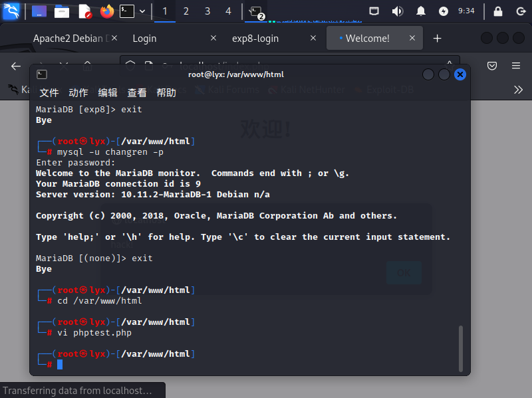
Task: Click the clock showing 9:34
Action: (x=466, y=11)
